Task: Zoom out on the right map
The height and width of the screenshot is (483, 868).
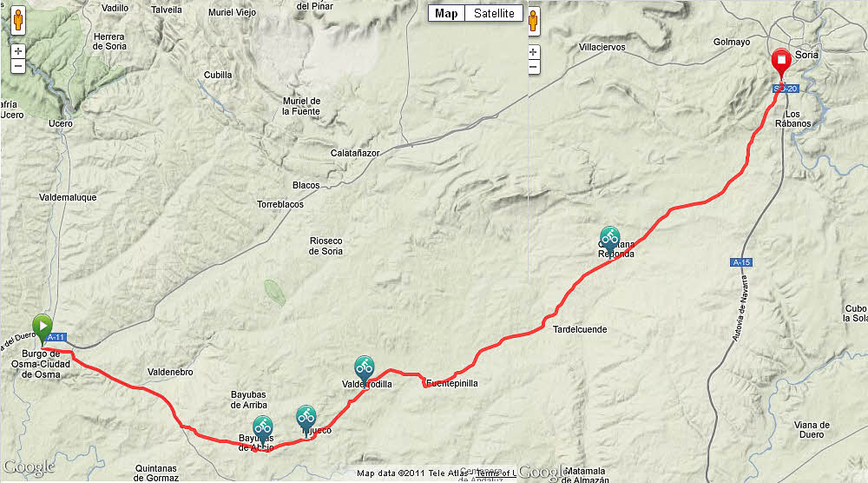Action: [534, 68]
